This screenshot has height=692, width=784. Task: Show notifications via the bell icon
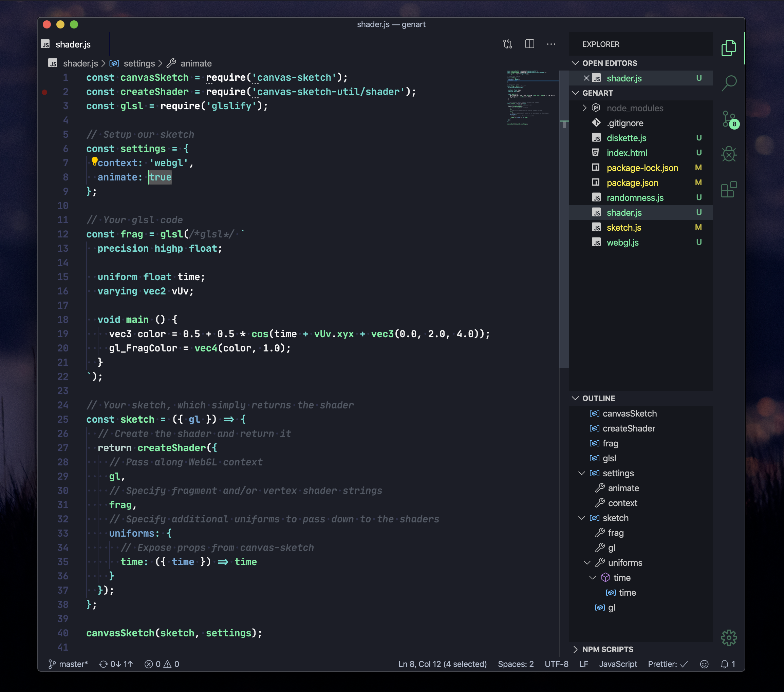724,664
